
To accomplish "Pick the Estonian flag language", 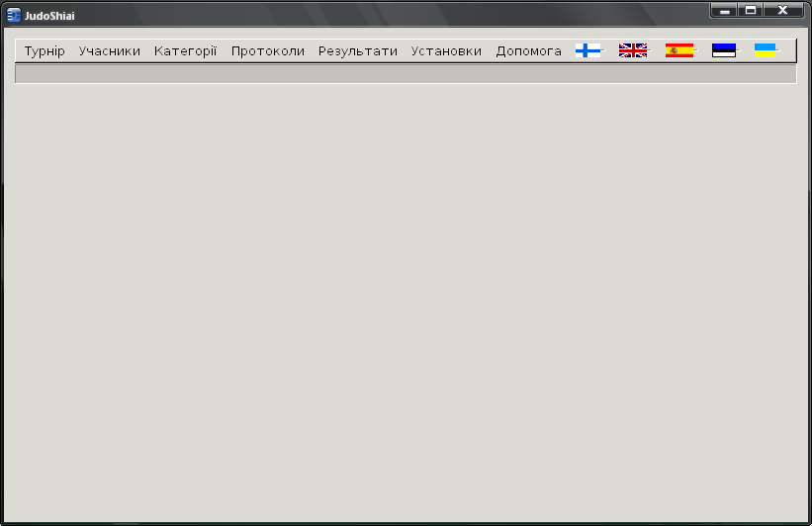I will pyautogui.click(x=724, y=50).
